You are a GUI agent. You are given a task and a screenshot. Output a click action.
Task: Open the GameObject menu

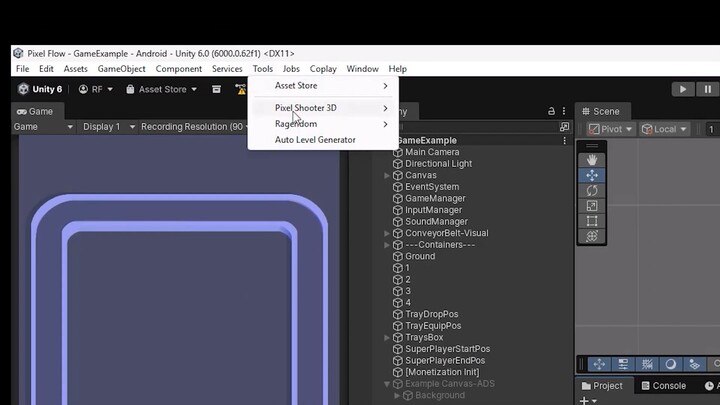122,69
